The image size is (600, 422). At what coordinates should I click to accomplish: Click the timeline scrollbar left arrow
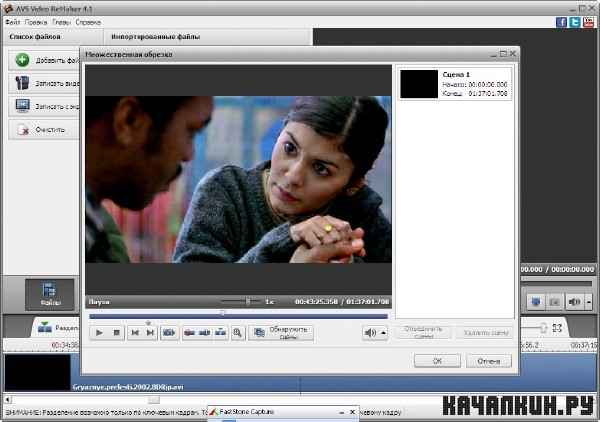tap(7, 399)
